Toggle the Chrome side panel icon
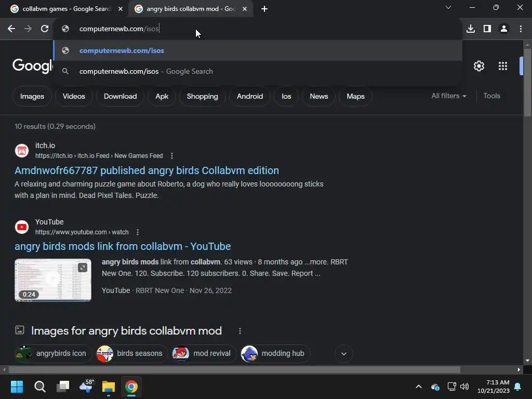The image size is (532, 399). point(487,29)
